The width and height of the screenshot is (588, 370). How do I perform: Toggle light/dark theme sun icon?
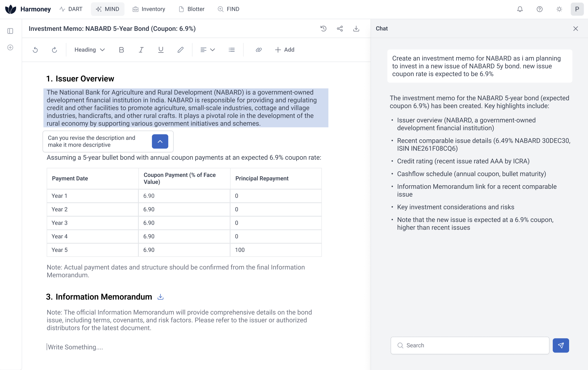pyautogui.click(x=559, y=9)
